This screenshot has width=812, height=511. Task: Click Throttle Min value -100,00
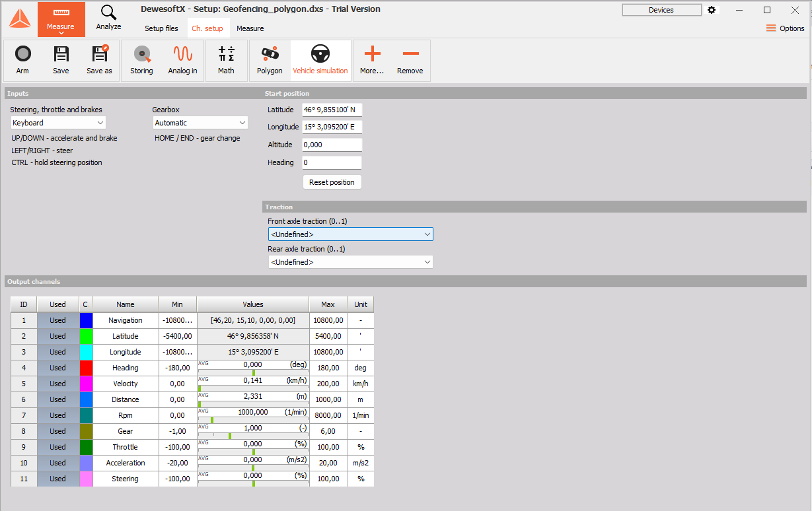(x=177, y=447)
